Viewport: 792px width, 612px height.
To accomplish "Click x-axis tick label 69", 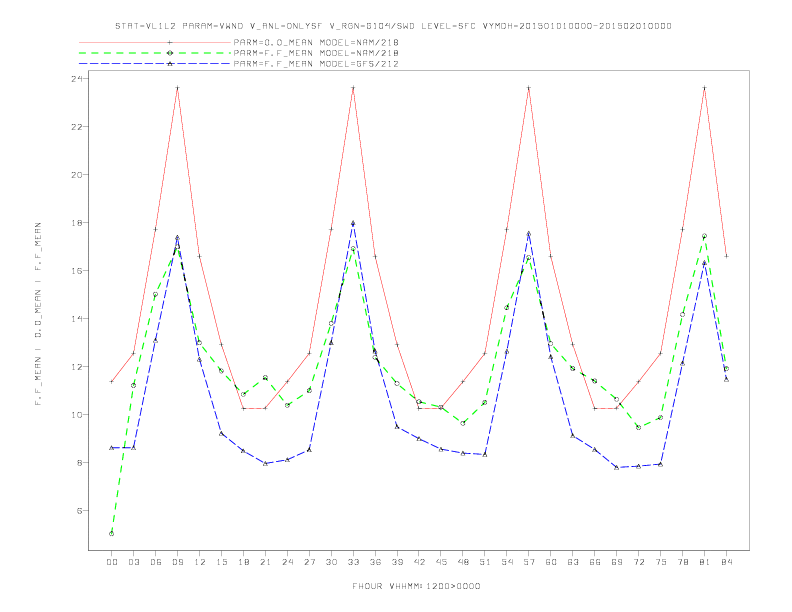I will (617, 562).
